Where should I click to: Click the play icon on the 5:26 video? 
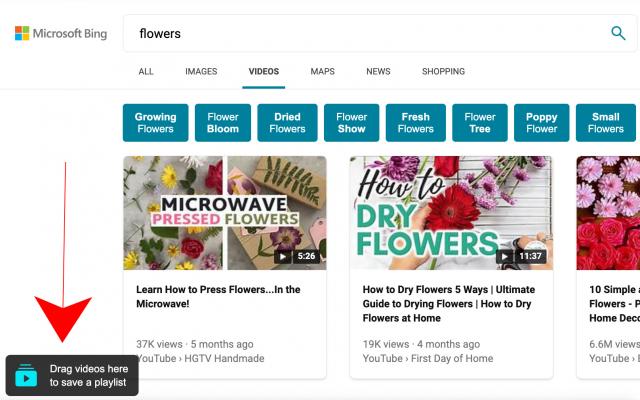point(282,256)
